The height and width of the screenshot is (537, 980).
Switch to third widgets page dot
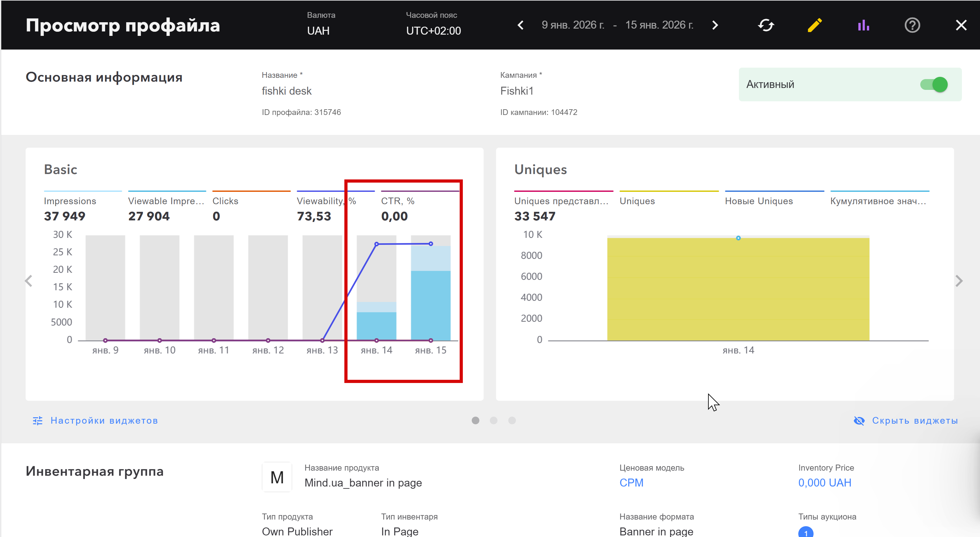[512, 420]
